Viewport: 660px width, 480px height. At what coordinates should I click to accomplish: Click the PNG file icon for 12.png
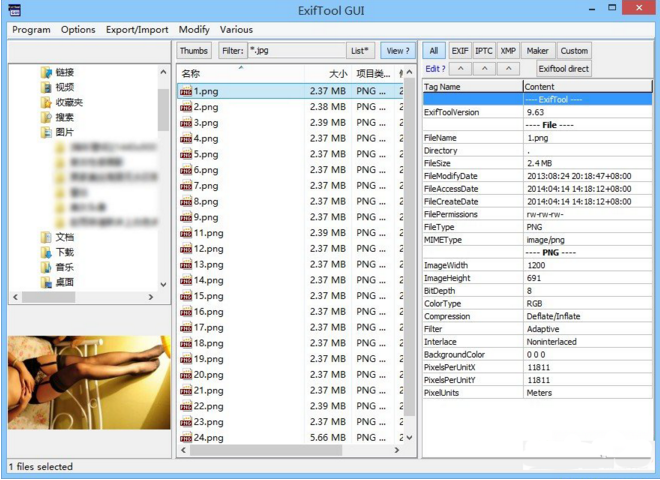(x=186, y=249)
